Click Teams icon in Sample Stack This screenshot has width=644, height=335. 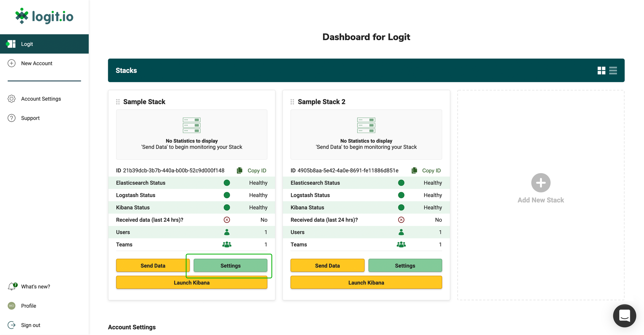tap(227, 244)
